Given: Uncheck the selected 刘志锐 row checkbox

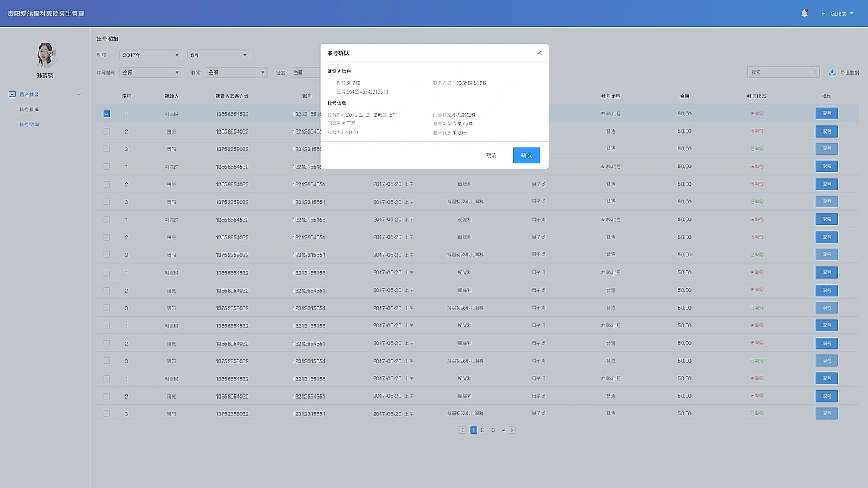Looking at the screenshot, I should pos(106,114).
